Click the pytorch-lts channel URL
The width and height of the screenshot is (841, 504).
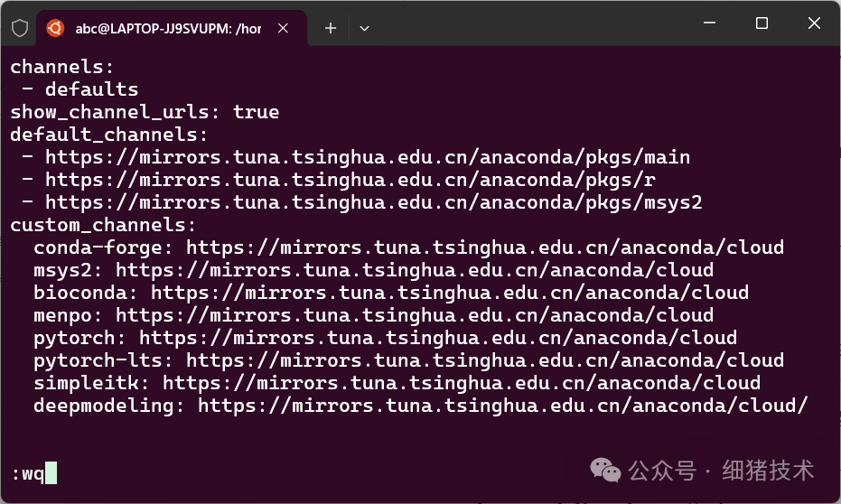(x=485, y=360)
